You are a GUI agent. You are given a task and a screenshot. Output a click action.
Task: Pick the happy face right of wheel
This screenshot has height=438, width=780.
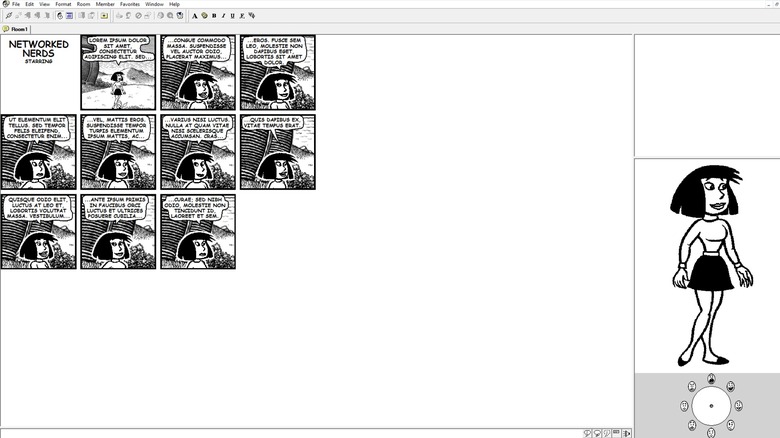click(x=739, y=406)
